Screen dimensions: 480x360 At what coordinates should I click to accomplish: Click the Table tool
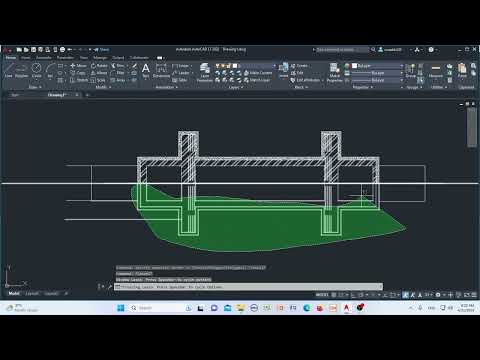(180, 80)
